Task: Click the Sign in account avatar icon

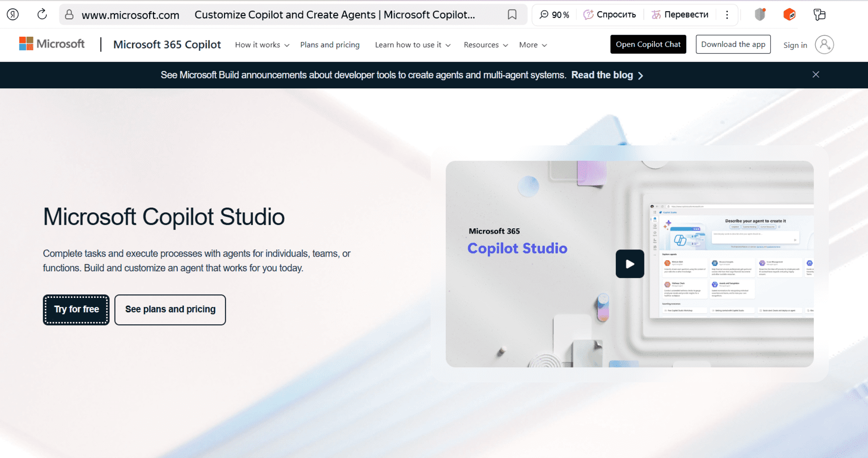Action: [824, 45]
